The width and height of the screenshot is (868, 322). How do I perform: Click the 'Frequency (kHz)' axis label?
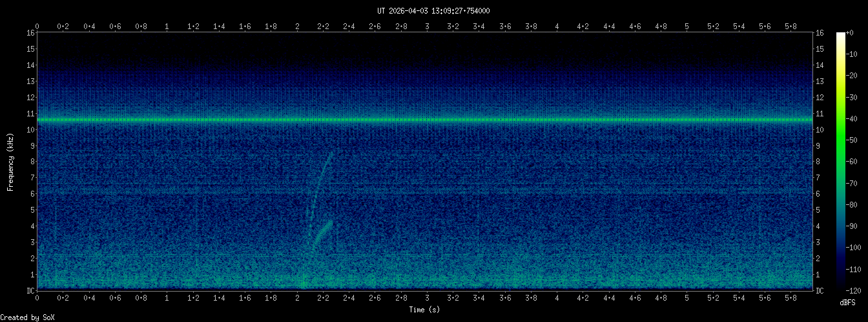10,160
